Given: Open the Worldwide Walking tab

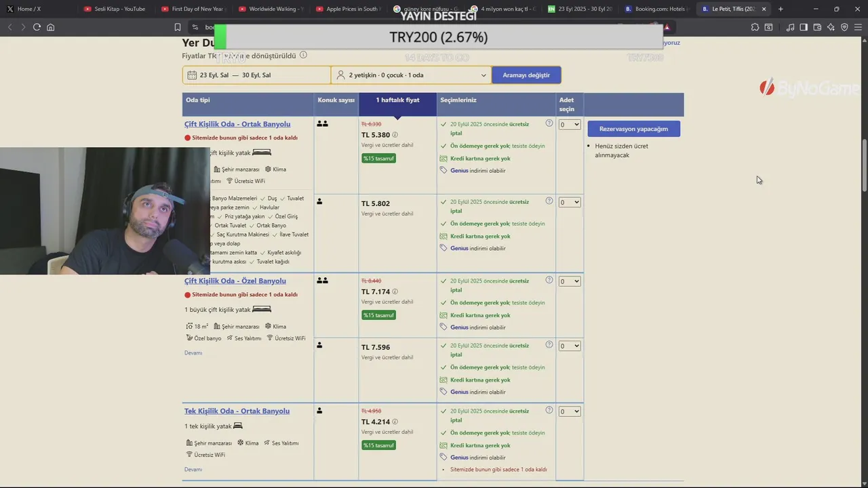Looking at the screenshot, I should click(272, 9).
